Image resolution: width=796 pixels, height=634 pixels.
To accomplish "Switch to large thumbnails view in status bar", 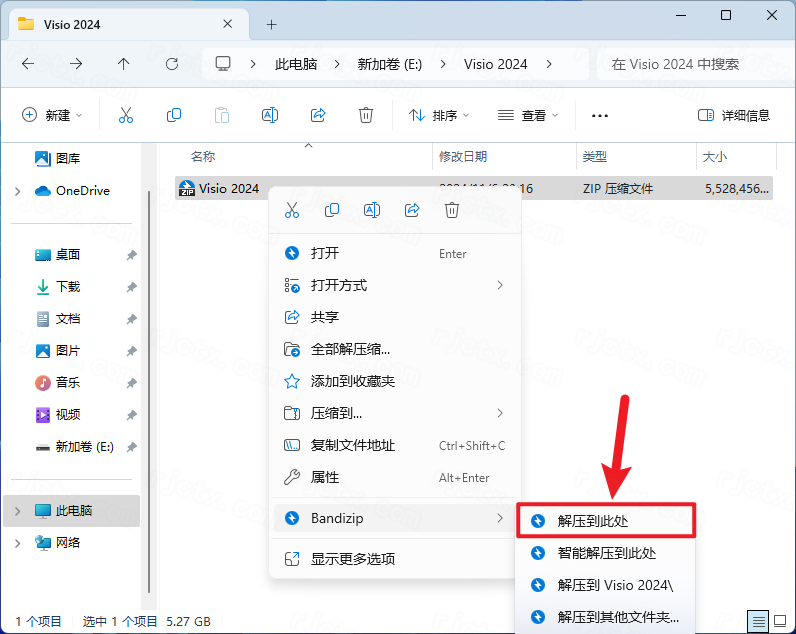I will pos(780,621).
